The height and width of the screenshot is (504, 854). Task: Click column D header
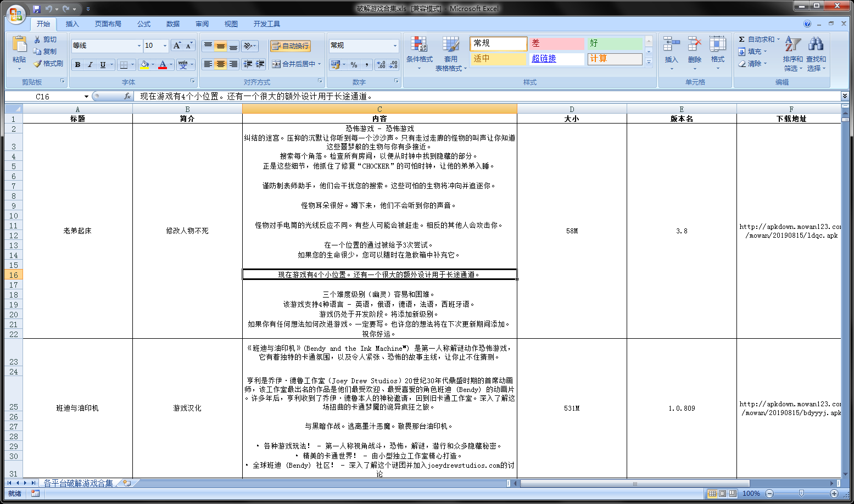(x=572, y=109)
